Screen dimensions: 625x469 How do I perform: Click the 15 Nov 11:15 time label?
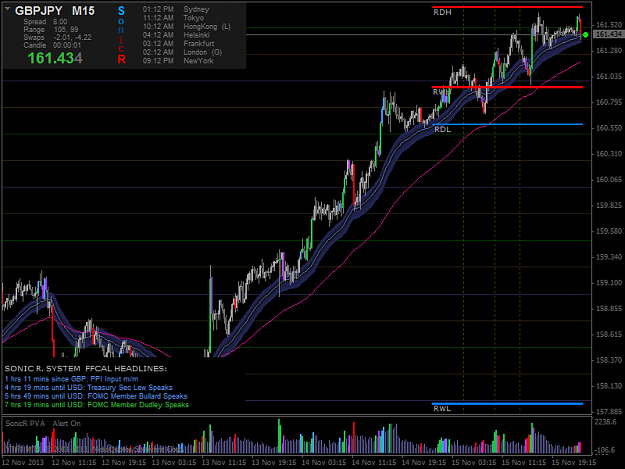point(524,463)
